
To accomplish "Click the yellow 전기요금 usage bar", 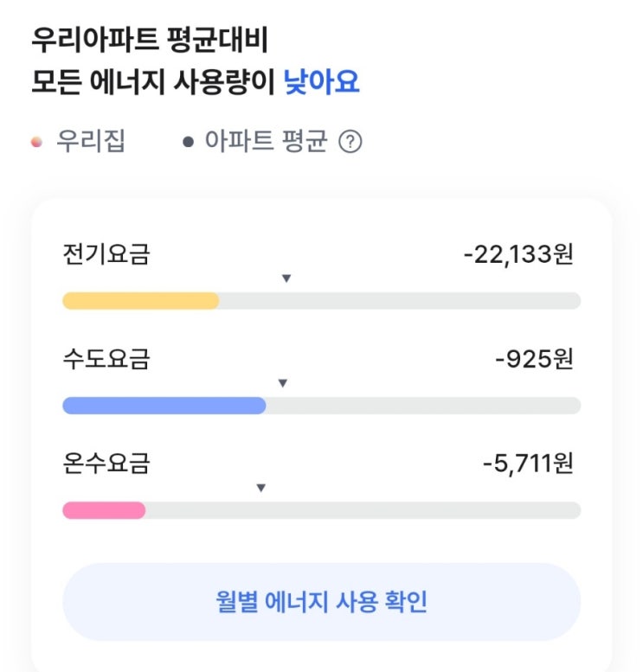I will (x=141, y=301).
